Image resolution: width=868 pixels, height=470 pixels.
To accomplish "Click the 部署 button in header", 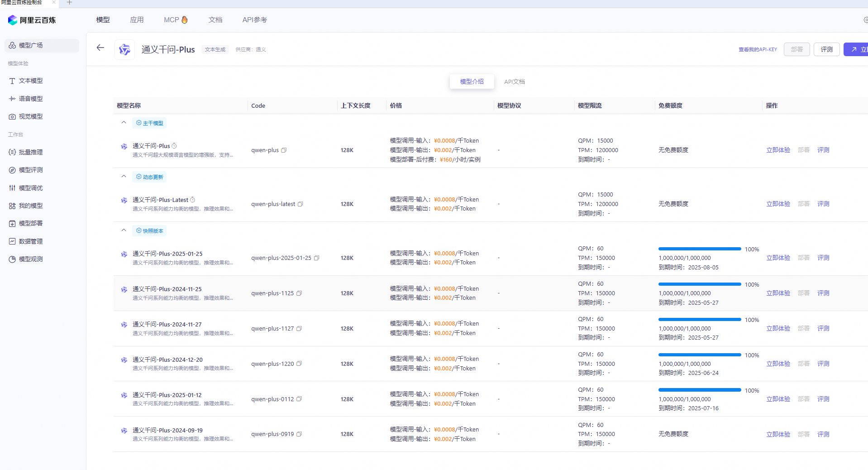I will point(796,49).
